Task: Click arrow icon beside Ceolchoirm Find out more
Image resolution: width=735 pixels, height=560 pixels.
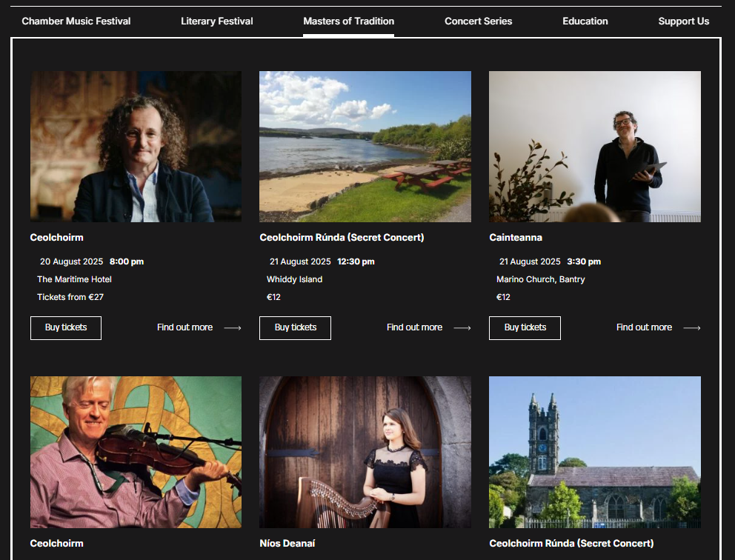Action: [x=233, y=328]
